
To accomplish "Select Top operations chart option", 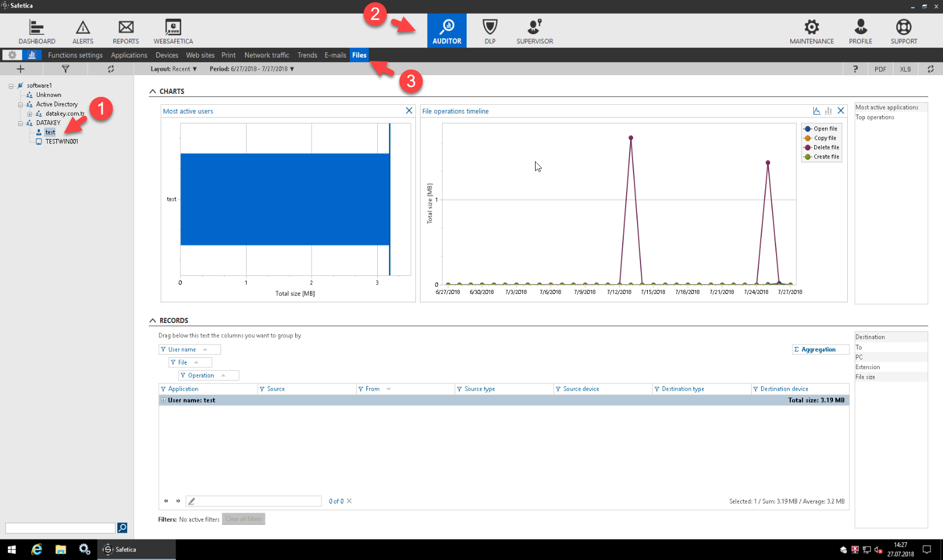I will point(875,117).
